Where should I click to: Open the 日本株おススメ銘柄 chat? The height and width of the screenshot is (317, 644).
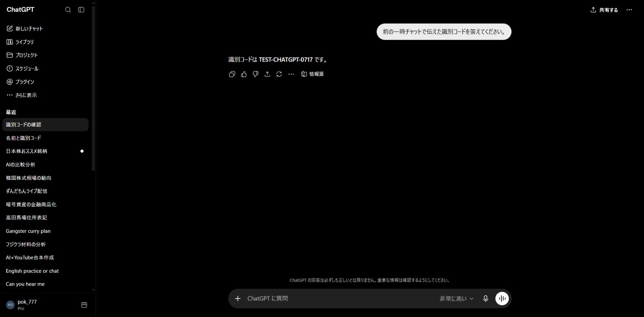click(45, 151)
